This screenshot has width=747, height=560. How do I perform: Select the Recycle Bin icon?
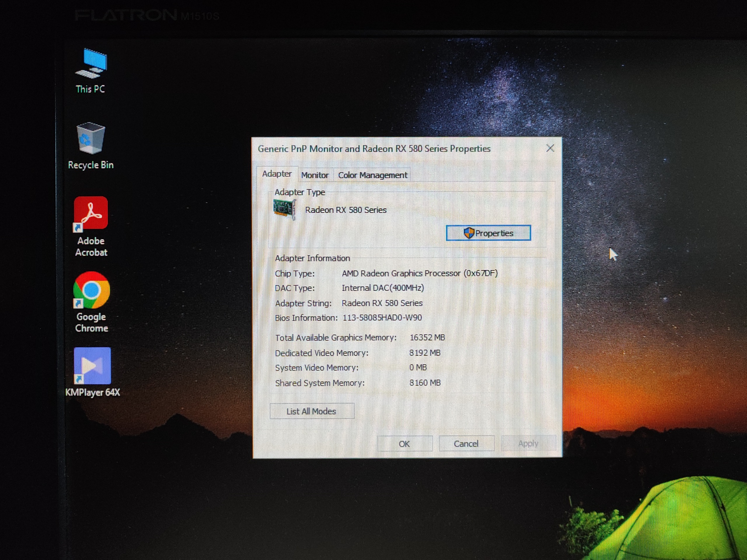point(90,139)
